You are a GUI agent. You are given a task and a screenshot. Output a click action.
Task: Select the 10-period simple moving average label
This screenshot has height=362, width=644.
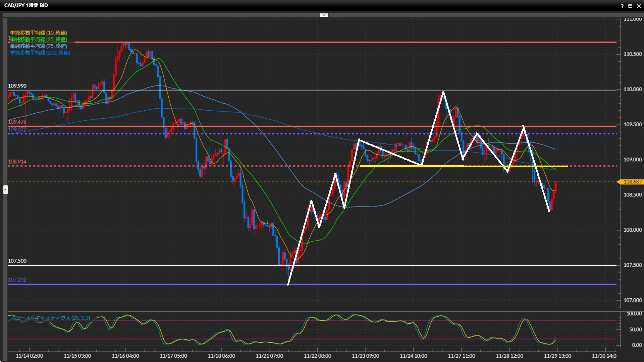tap(39, 33)
